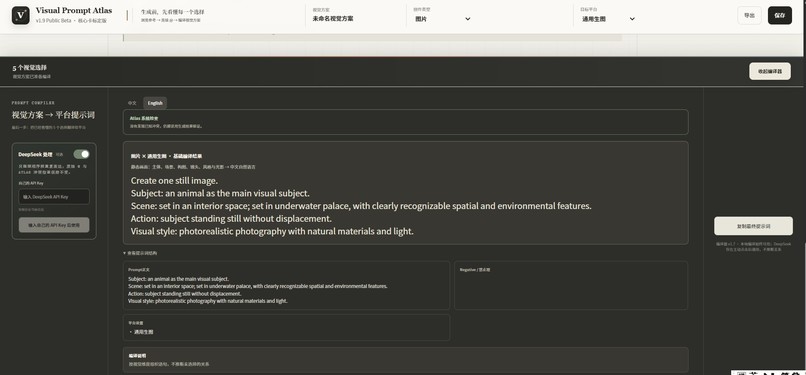This screenshot has height=375, width=806.
Task: Click the 'Visual Prompt Atlas' title text
Action: point(74,11)
